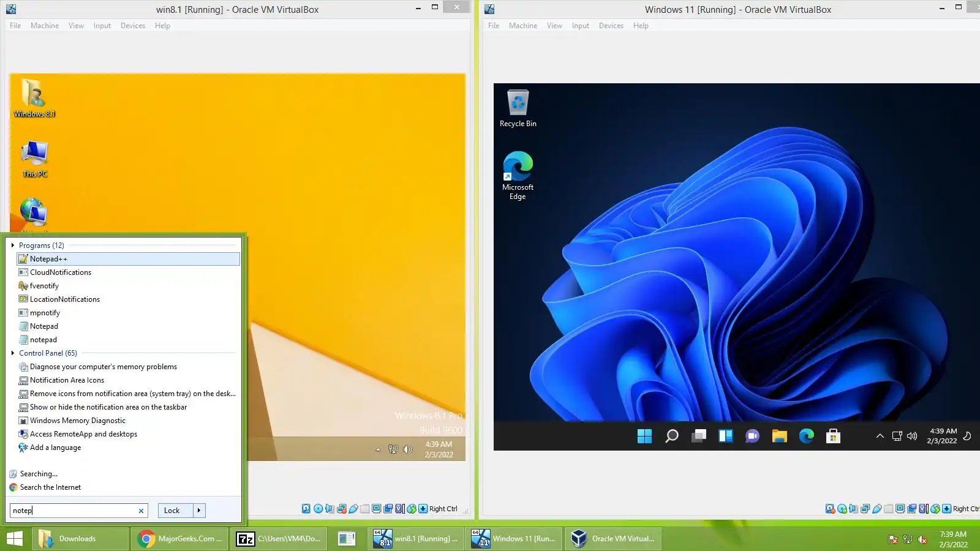The height and width of the screenshot is (551, 980).
Task: Open the Windows 8.1 folder on win8.1 desktop
Action: [x=34, y=99]
